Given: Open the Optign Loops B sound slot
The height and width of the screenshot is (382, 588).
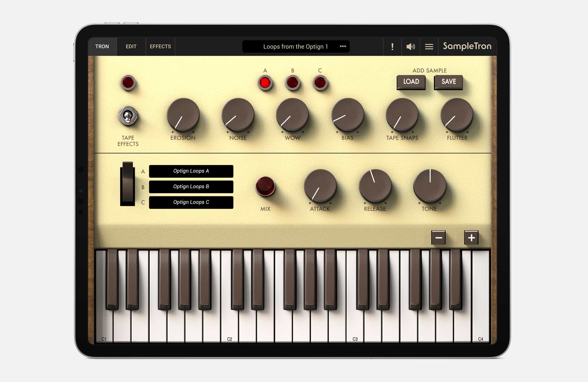Looking at the screenshot, I should point(191,187).
